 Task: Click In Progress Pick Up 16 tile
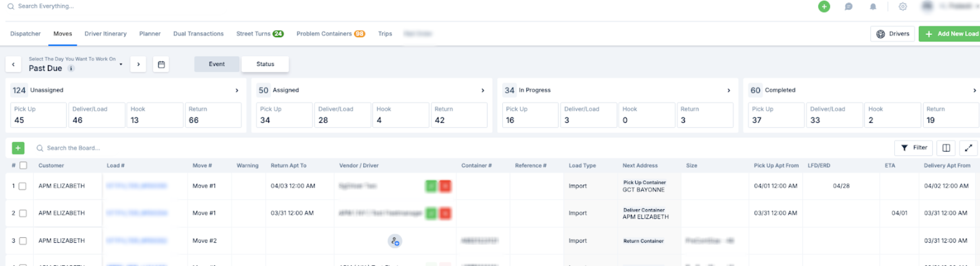(530, 115)
